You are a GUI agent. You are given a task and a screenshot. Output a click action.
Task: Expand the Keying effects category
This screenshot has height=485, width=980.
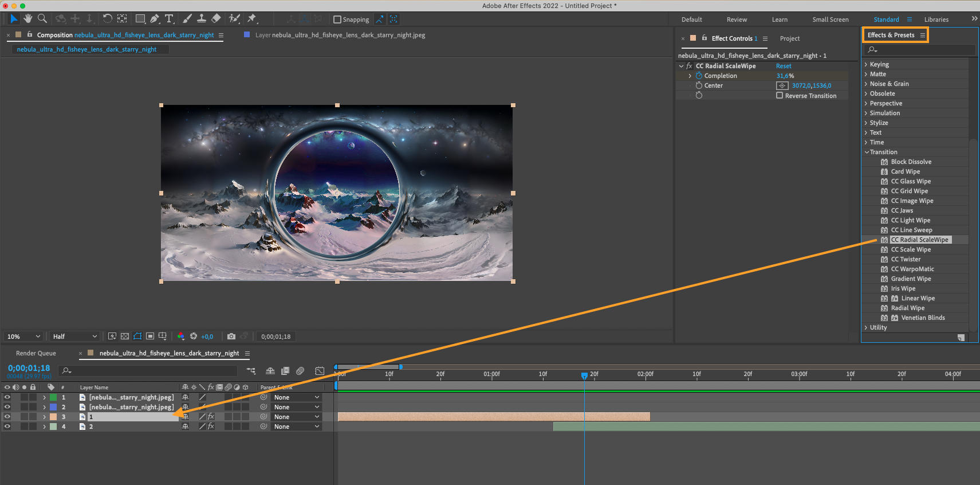[879, 64]
